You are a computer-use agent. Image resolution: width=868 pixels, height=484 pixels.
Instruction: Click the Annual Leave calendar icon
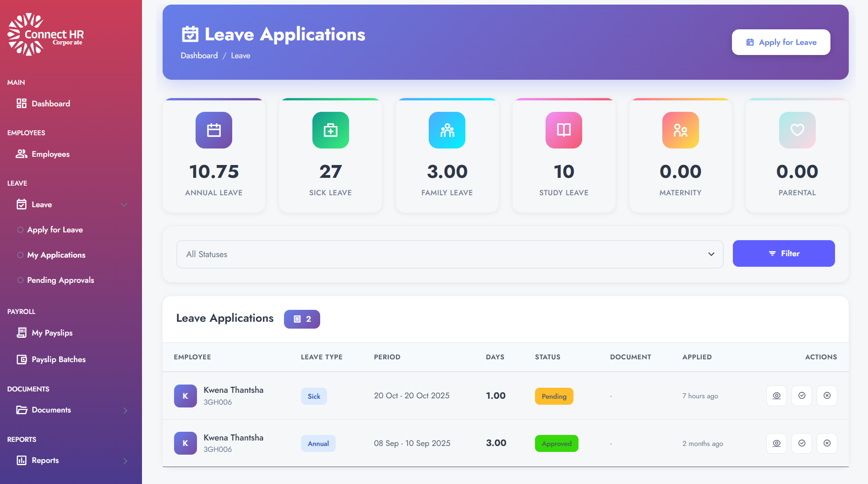click(214, 130)
